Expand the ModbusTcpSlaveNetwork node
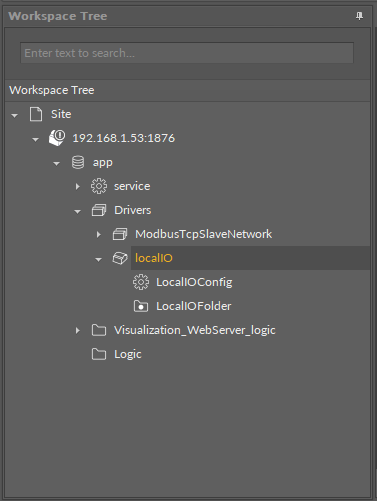377x501 pixels. [x=98, y=234]
